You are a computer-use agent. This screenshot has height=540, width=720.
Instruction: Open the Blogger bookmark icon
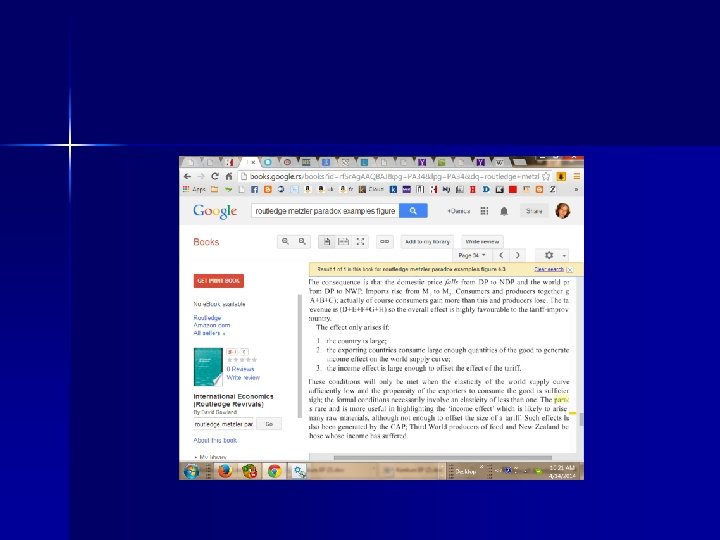[x=268, y=189]
